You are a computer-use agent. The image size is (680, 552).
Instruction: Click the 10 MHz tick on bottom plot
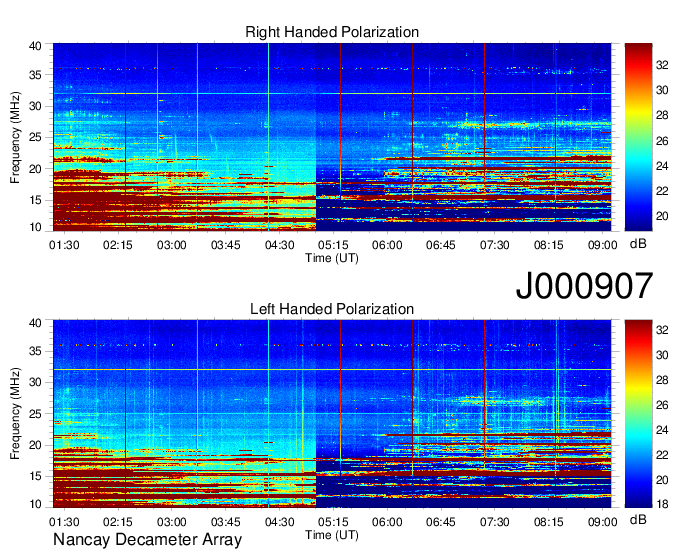pos(35,504)
